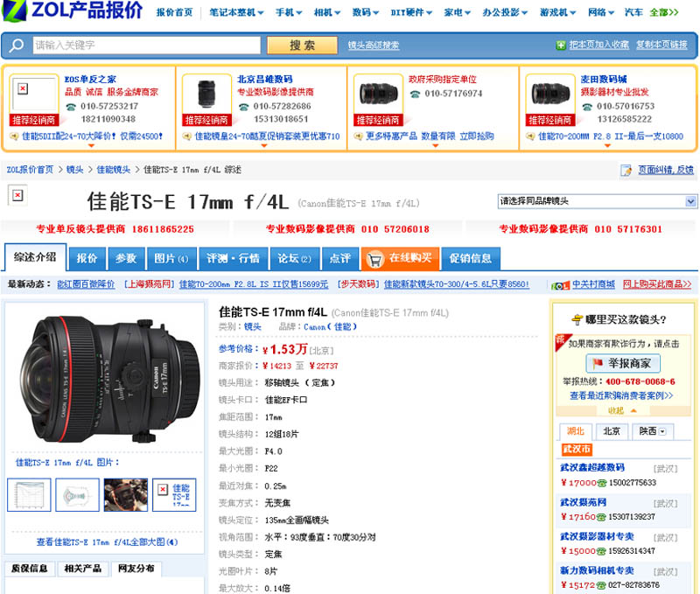Collapse the panel with 收起 link
Screen dimensions: 700x594
click(621, 411)
